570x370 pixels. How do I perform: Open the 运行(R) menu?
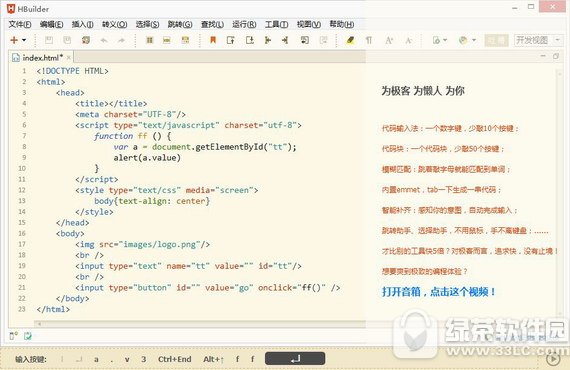(244, 24)
